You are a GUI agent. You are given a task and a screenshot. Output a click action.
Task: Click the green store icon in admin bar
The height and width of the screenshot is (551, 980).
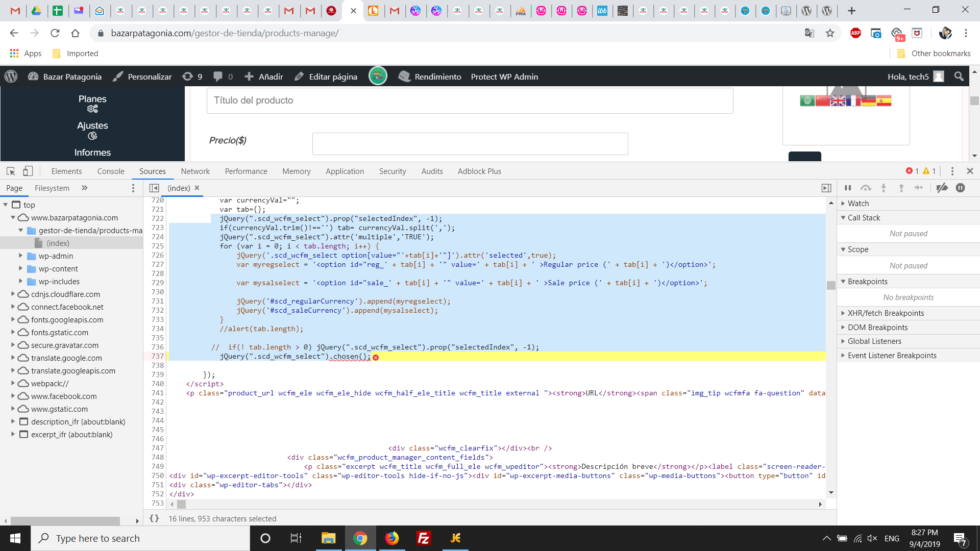click(x=378, y=76)
